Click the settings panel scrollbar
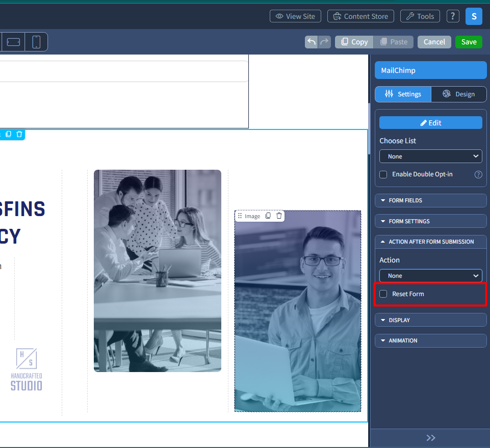This screenshot has height=448, width=490. (x=369, y=129)
